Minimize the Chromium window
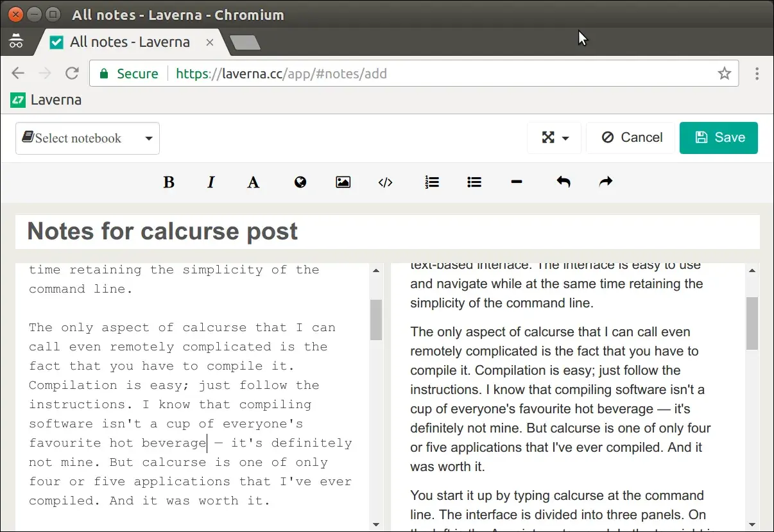This screenshot has height=532, width=774. [35, 13]
